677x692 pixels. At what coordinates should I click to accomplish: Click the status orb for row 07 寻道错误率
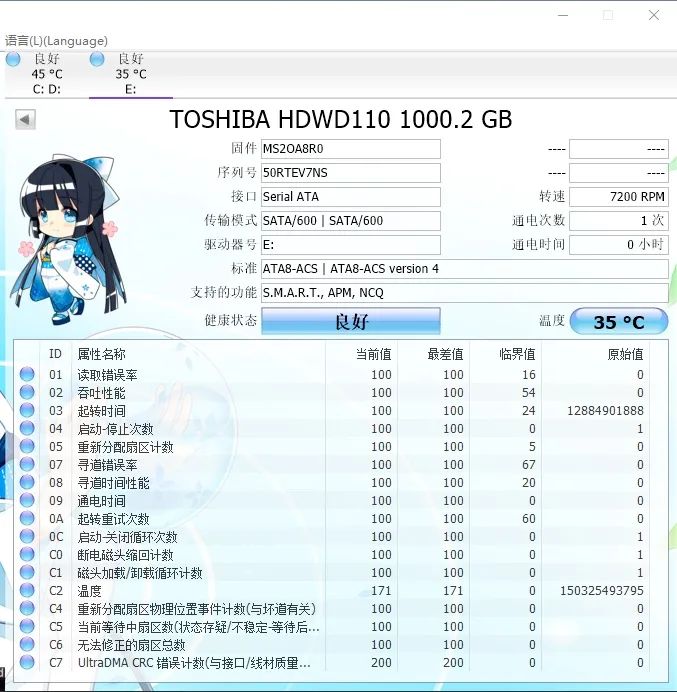point(27,464)
